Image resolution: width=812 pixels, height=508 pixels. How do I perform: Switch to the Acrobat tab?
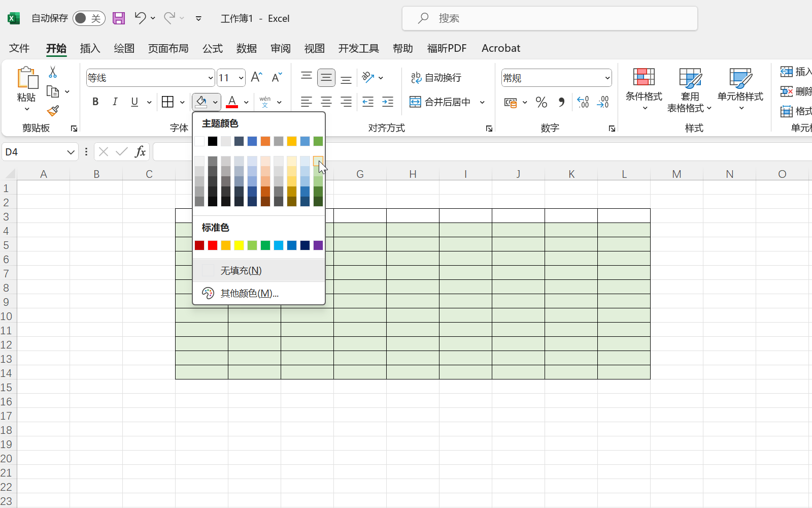(501, 48)
